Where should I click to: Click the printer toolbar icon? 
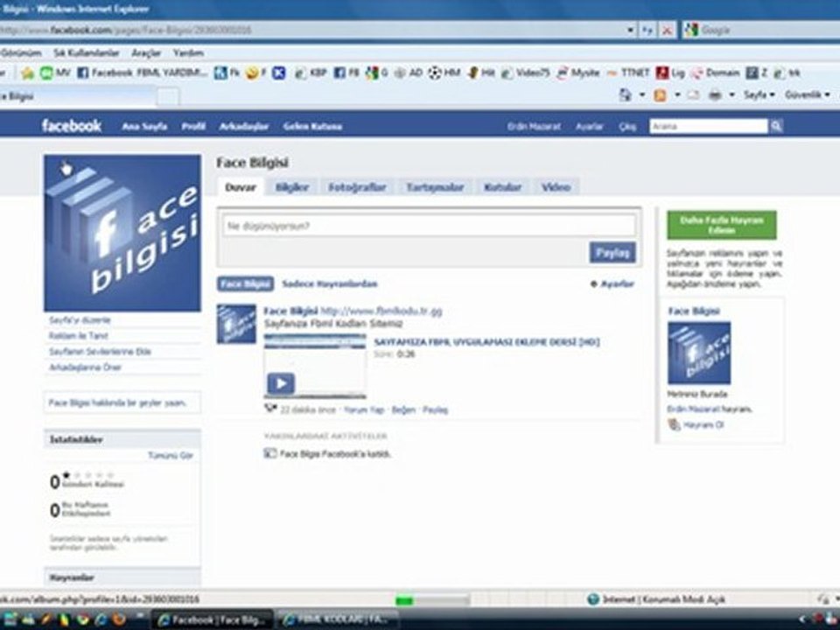pyautogui.click(x=715, y=95)
